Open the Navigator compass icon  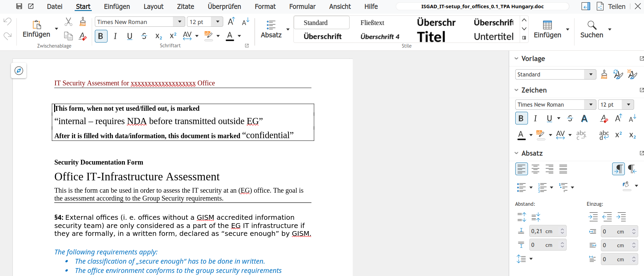tap(19, 71)
